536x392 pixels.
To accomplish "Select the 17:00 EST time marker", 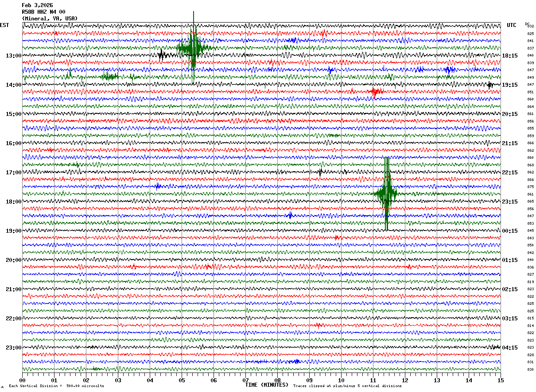I will tap(13, 173).
